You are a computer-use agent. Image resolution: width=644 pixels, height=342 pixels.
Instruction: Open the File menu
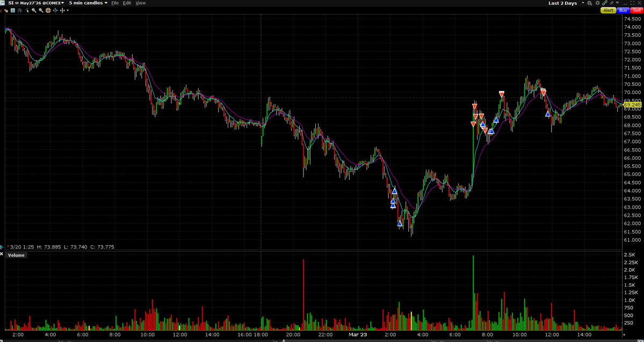click(115, 3)
